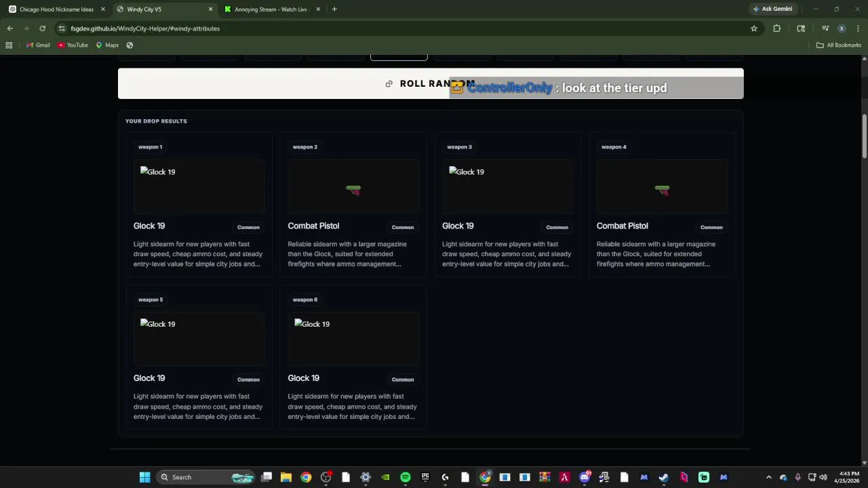The width and height of the screenshot is (868, 488).
Task: Open WinRAR from taskbar
Action: tap(544, 477)
